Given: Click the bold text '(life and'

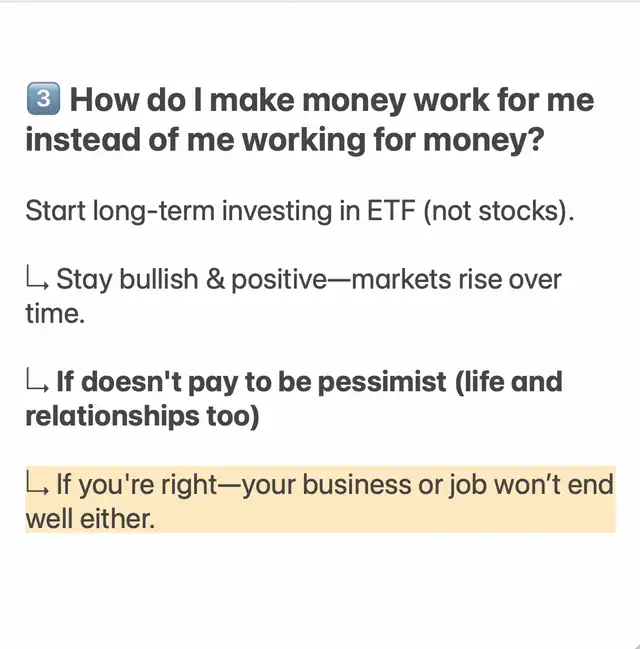Looking at the screenshot, I should click(508, 382).
